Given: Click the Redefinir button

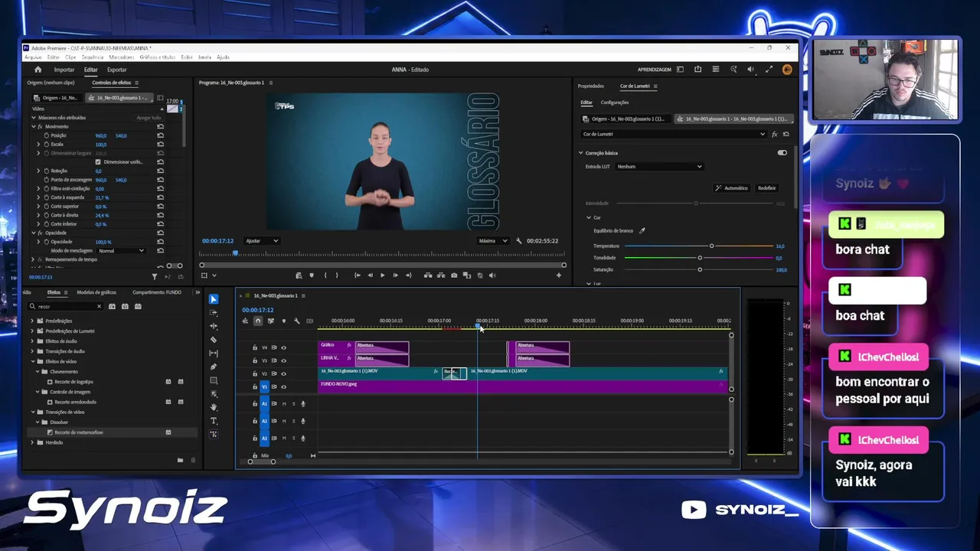Looking at the screenshot, I should pyautogui.click(x=766, y=187).
